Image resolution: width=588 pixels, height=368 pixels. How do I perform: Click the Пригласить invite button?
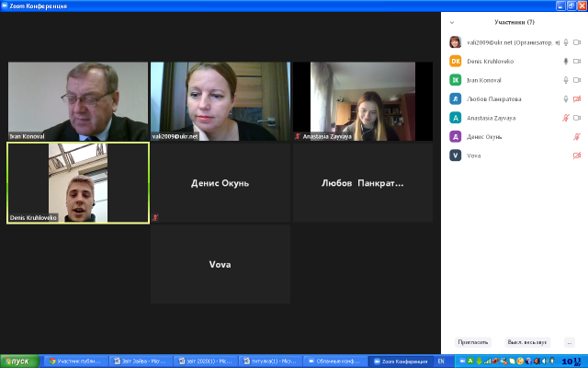473,342
